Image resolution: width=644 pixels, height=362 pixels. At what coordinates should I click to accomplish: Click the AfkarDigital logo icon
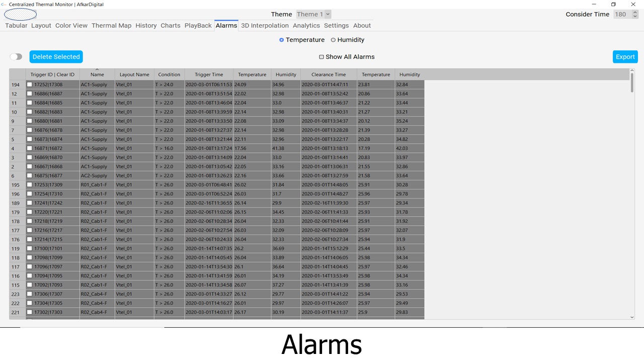(20, 15)
